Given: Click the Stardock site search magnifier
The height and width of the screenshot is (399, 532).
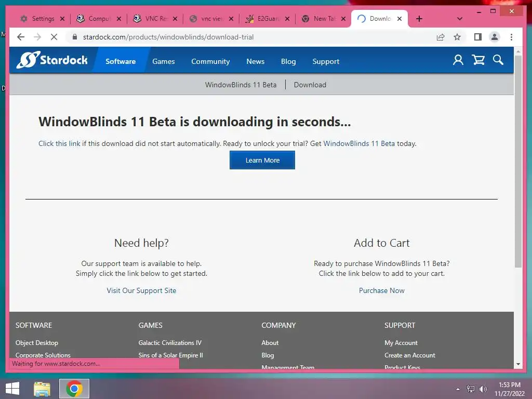Looking at the screenshot, I should click(498, 60).
